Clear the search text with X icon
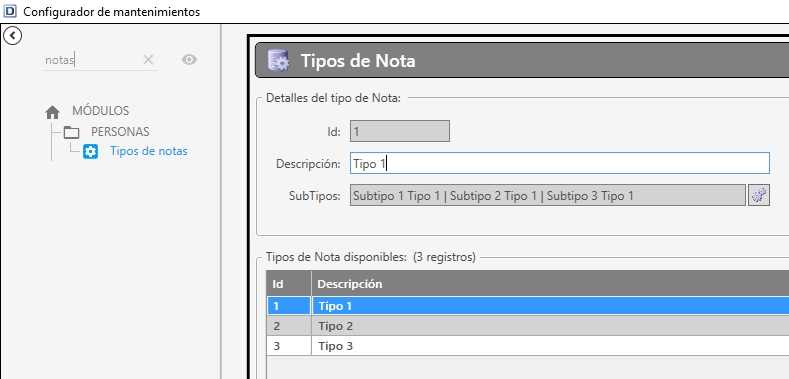The image size is (789, 379). pyautogui.click(x=148, y=60)
